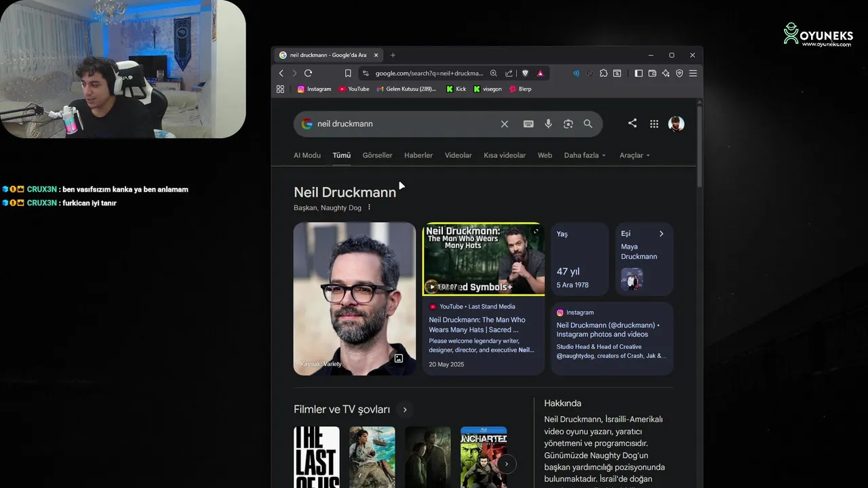Open Neil Druckmann portrait photo
This screenshot has height=488, width=868.
point(355,299)
